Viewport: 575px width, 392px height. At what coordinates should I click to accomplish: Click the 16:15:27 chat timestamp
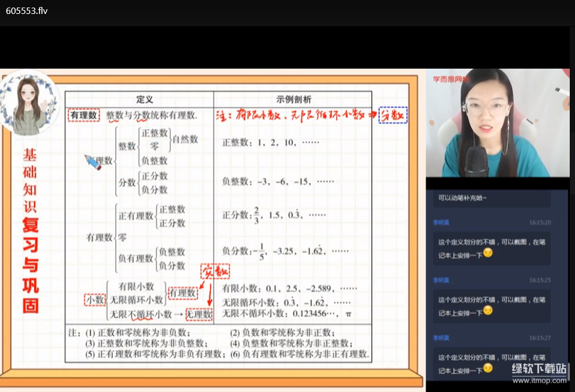[x=540, y=338]
